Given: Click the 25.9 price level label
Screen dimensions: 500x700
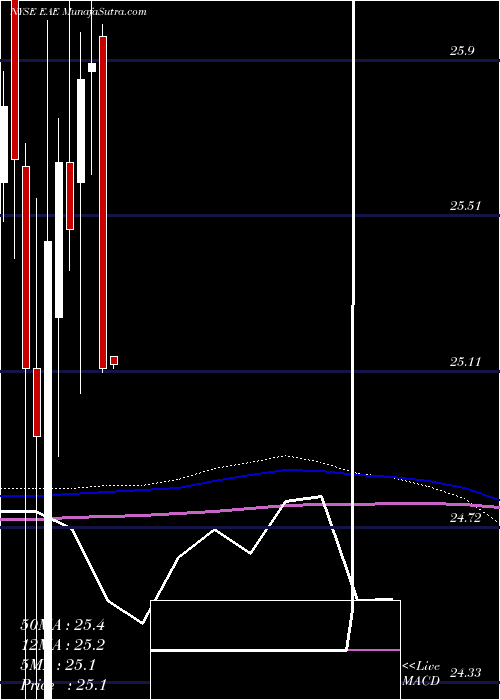Looking at the screenshot, I should (462, 51).
